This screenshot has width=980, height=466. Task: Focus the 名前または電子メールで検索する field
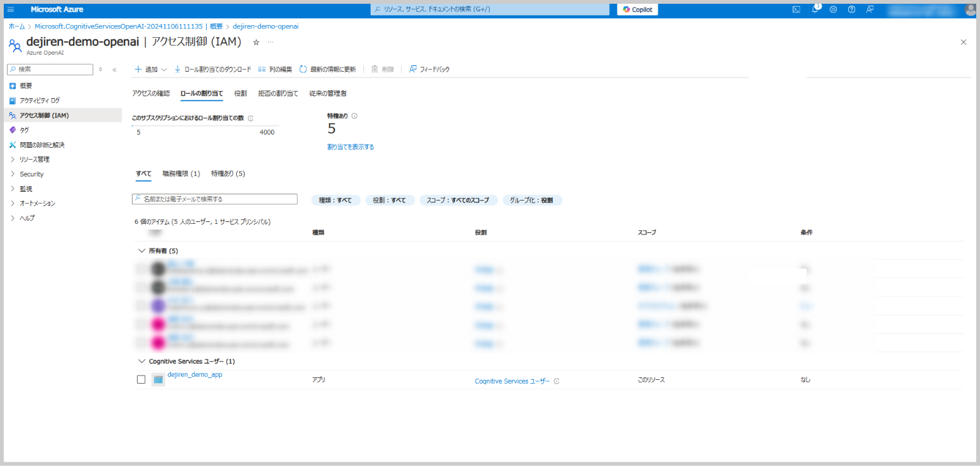point(214,199)
